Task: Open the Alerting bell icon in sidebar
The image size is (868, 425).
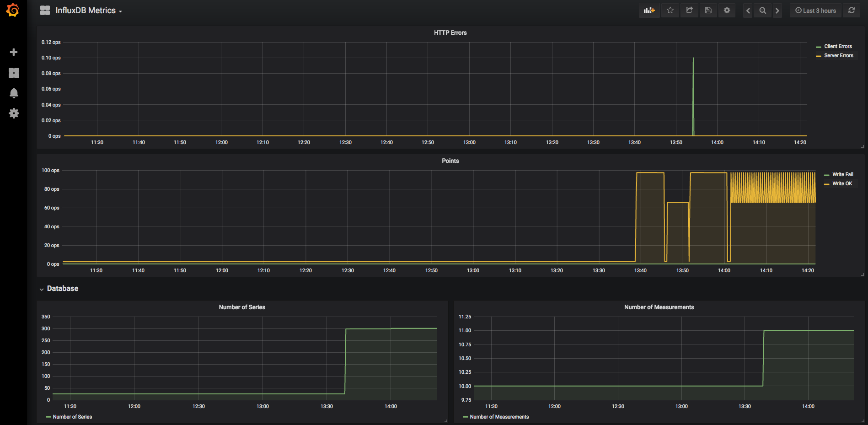Action: (x=14, y=93)
